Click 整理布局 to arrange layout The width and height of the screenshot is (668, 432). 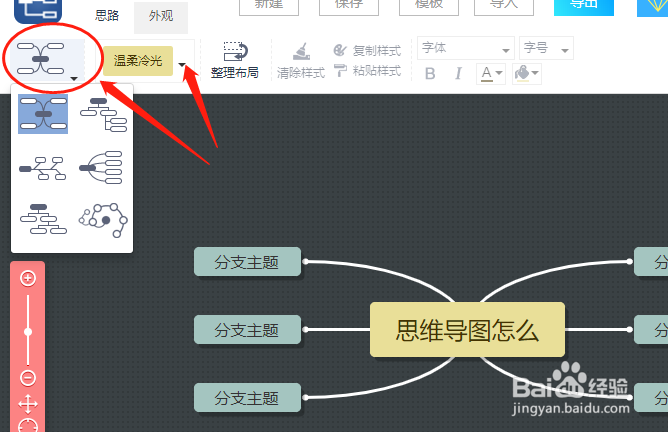(x=235, y=60)
